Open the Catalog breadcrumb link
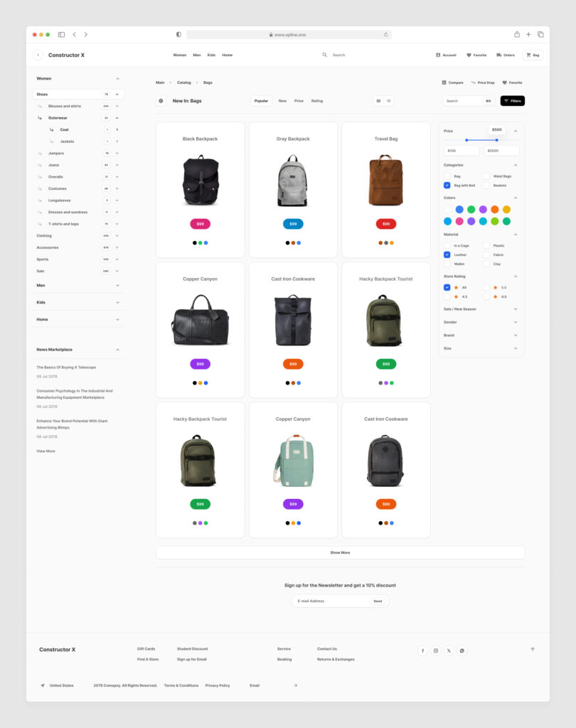Image resolution: width=576 pixels, height=728 pixels. [184, 82]
